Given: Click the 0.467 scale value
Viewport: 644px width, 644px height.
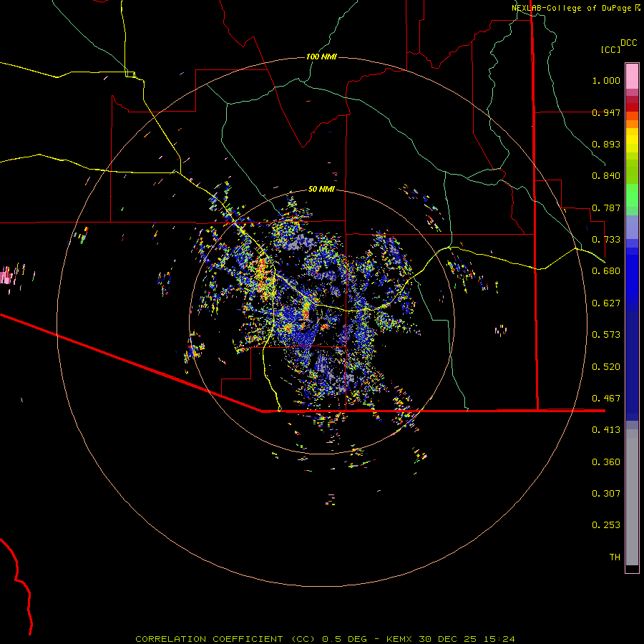Looking at the screenshot, I should pos(606,399).
